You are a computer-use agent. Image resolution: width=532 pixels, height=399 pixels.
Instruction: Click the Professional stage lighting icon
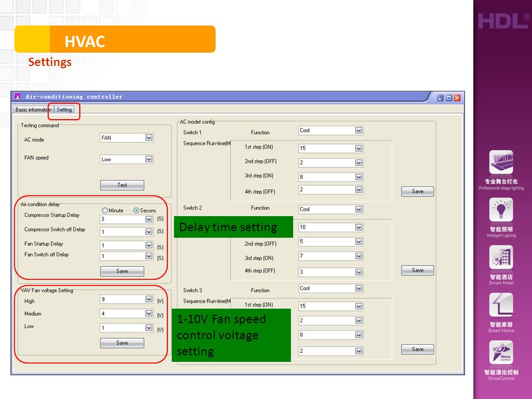(501, 162)
